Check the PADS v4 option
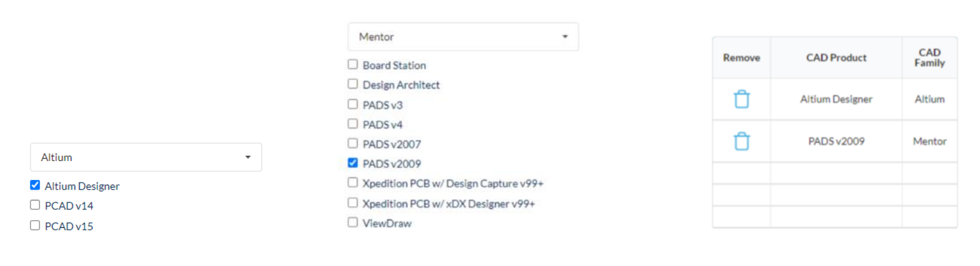Screen dimensions: 980x266 352,123
